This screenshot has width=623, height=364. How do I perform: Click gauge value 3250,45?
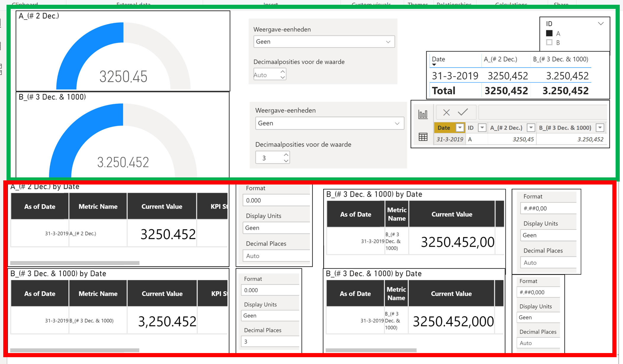pos(123,77)
